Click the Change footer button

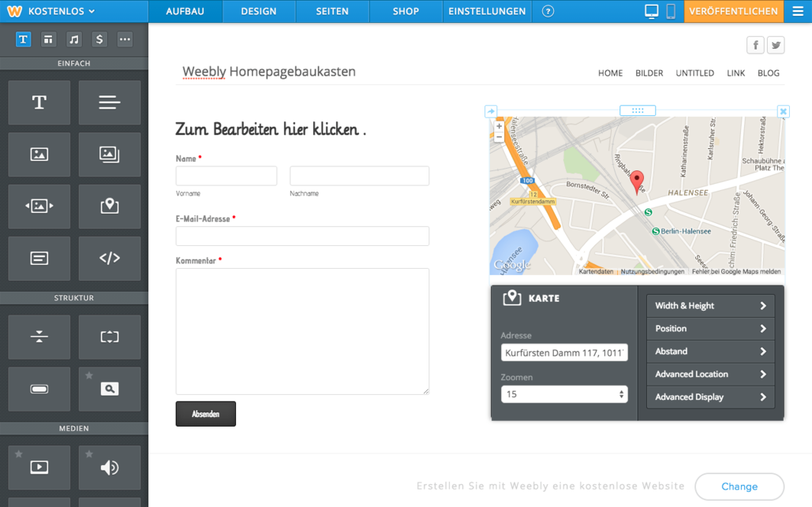tap(739, 486)
